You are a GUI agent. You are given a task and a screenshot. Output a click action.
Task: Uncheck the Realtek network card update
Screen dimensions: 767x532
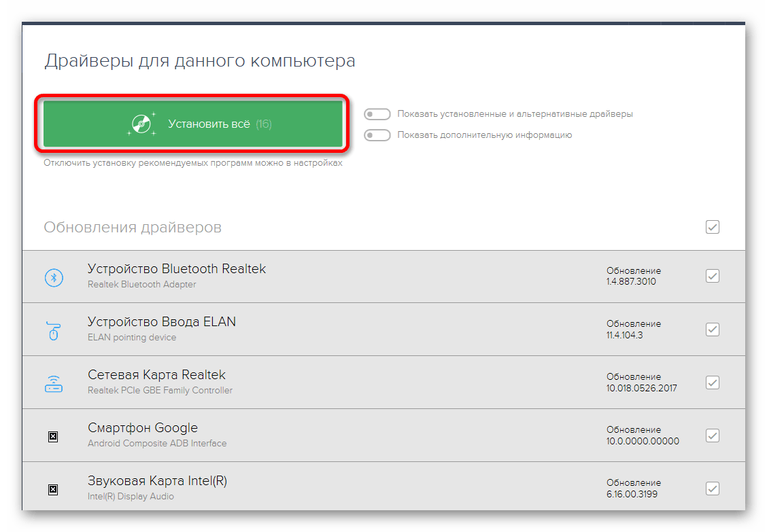[712, 383]
